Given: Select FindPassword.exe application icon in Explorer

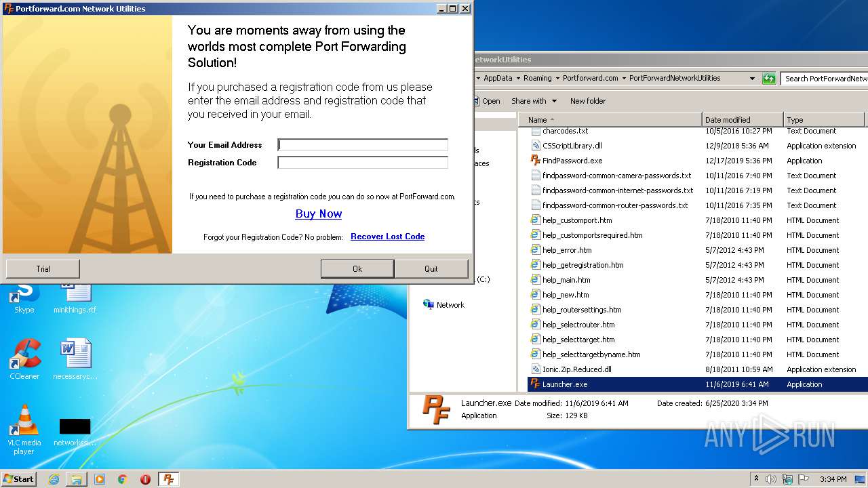Looking at the screenshot, I should click(535, 161).
